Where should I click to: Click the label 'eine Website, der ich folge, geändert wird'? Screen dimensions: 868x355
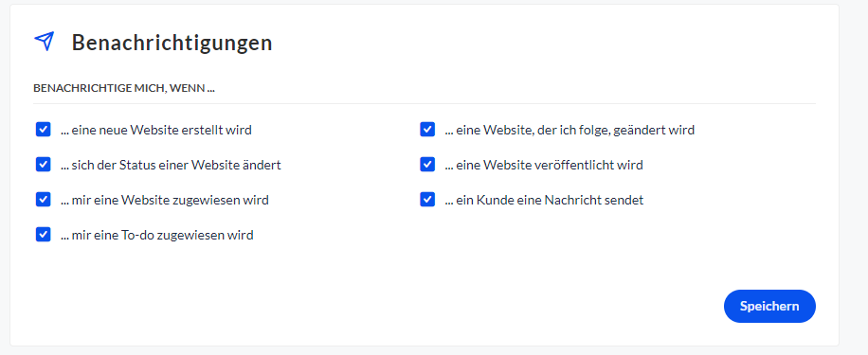pos(575,131)
